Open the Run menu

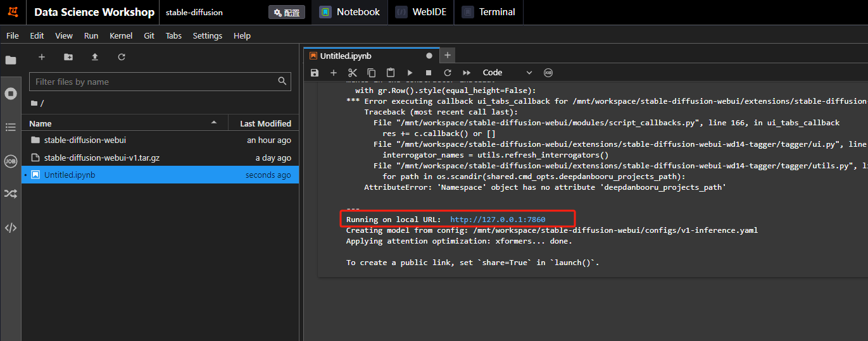(x=91, y=36)
